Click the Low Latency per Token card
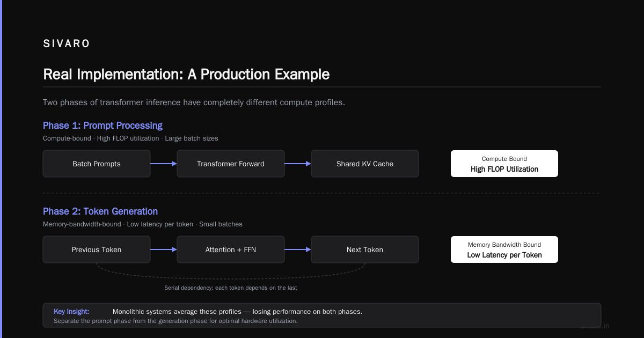Viewport: 644px width, 338px height. point(504,249)
